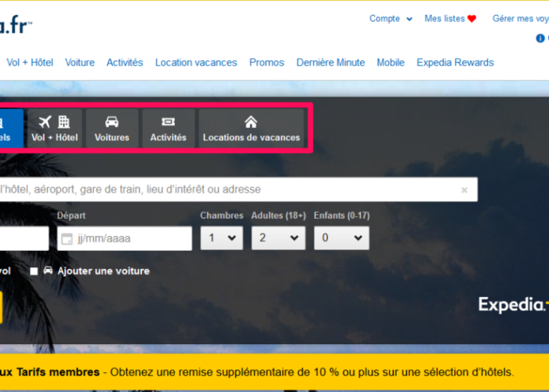This screenshot has height=392, width=549.
Task: Open Location vacances navigation link
Action: (x=196, y=63)
